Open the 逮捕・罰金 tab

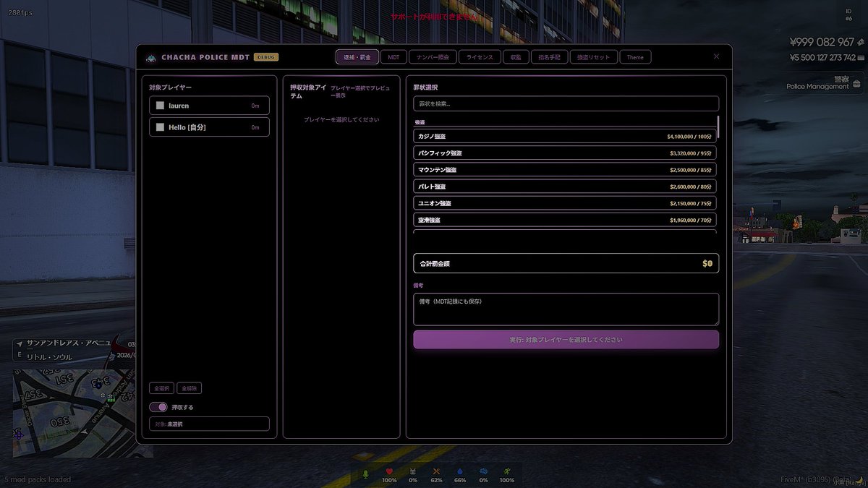point(357,57)
